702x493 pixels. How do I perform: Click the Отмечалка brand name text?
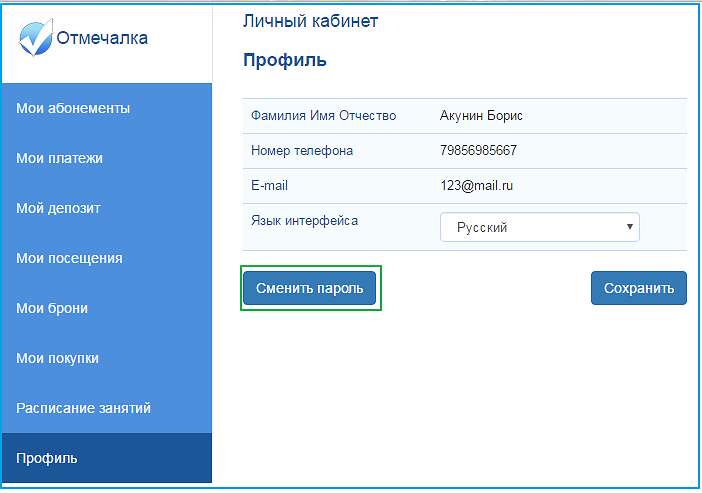point(102,38)
